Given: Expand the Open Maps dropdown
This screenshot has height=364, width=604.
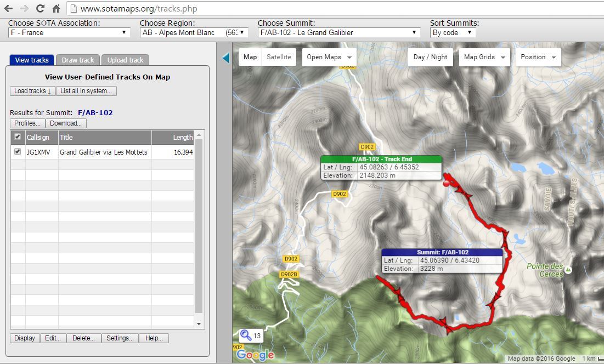Looking at the screenshot, I should pyautogui.click(x=329, y=57).
